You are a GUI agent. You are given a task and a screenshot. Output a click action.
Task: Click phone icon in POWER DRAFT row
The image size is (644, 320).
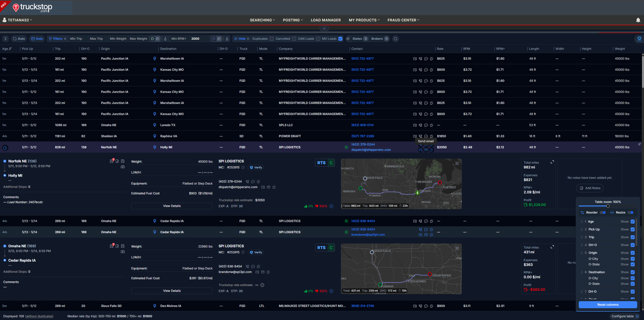(x=420, y=136)
